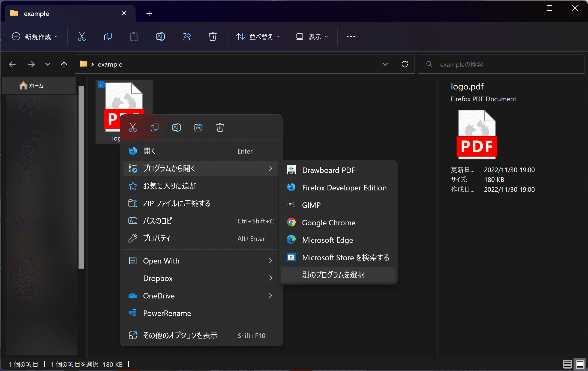Click the example breadcrumb in the address bar
Image resolution: width=588 pixels, height=371 pixels.
click(110, 64)
